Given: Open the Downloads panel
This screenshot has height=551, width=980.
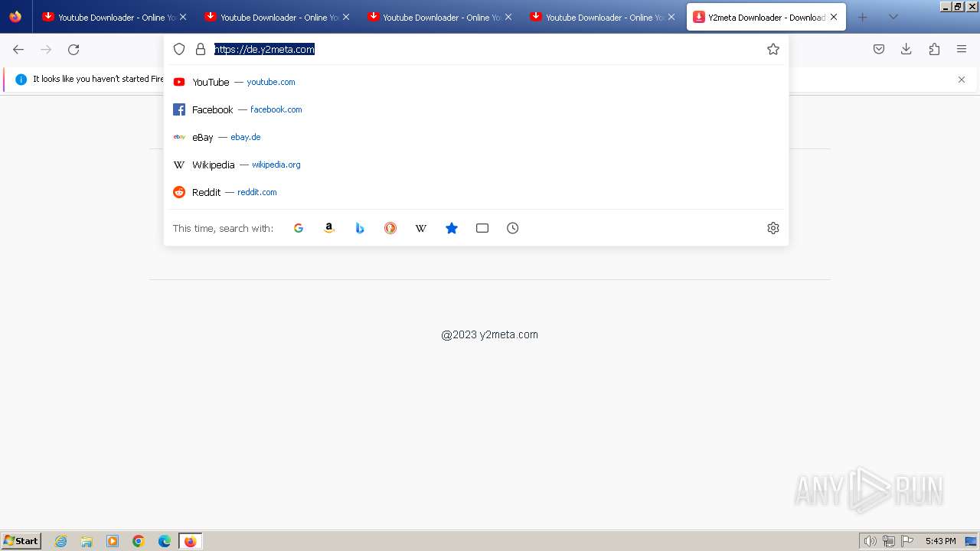Looking at the screenshot, I should click(906, 49).
